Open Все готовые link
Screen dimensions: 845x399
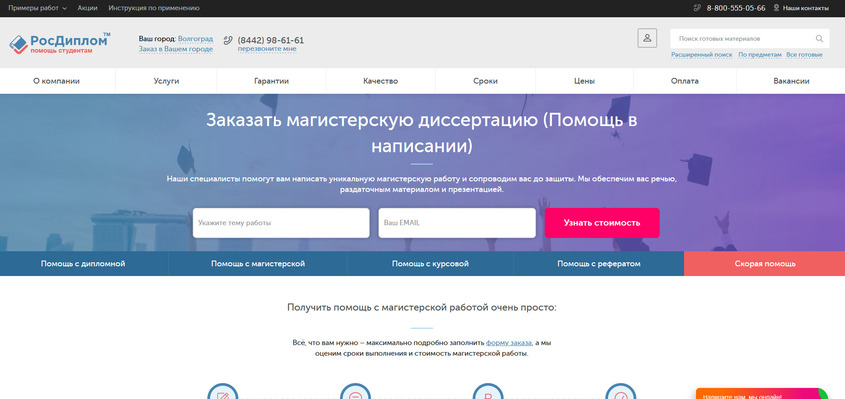pyautogui.click(x=804, y=55)
